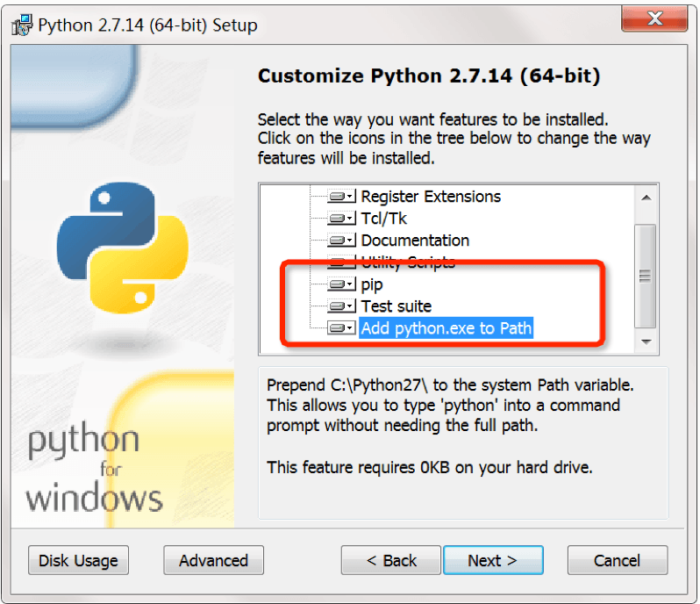Open the Tcl/Tk feature dropdown icon
The image size is (700, 604).
click(341, 218)
